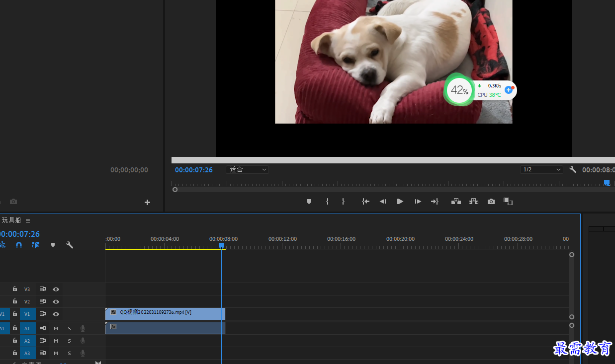Enable voice-over record on A1

[83, 328]
